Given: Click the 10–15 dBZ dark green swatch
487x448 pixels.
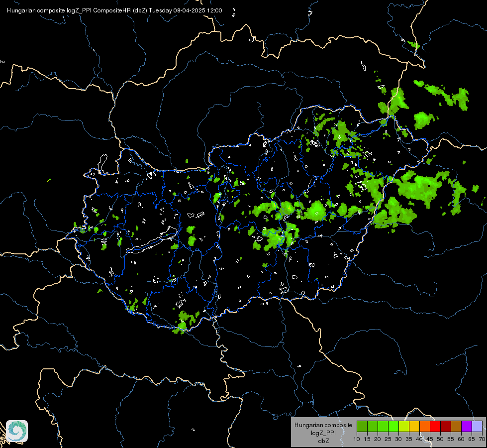Looking at the screenshot, I should click(x=362, y=426).
